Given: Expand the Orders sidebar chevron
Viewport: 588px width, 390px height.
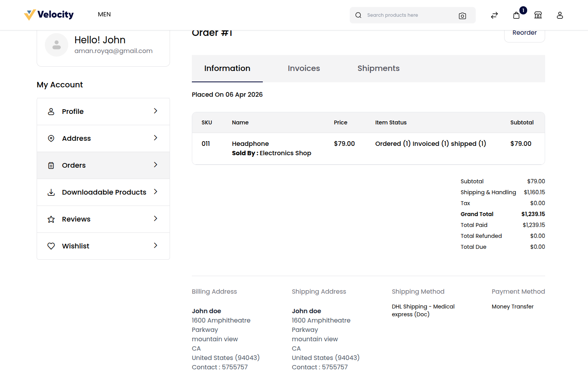Looking at the screenshot, I should coord(156,165).
